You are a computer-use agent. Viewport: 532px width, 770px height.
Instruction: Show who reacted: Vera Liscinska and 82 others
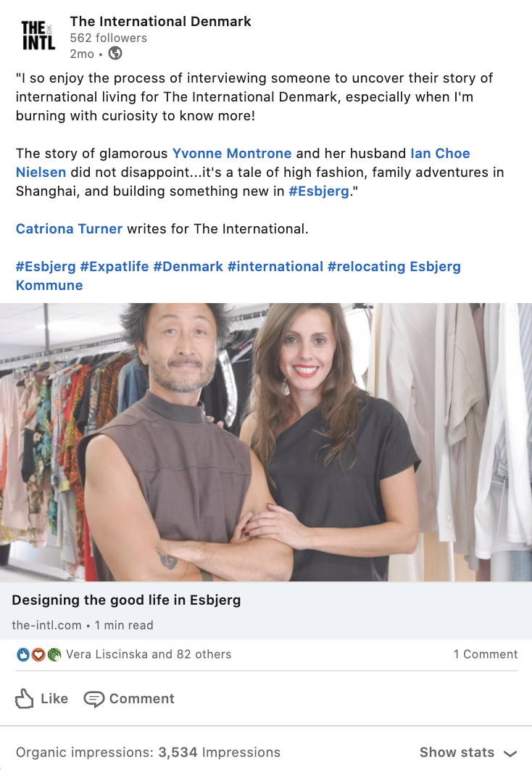(x=148, y=654)
